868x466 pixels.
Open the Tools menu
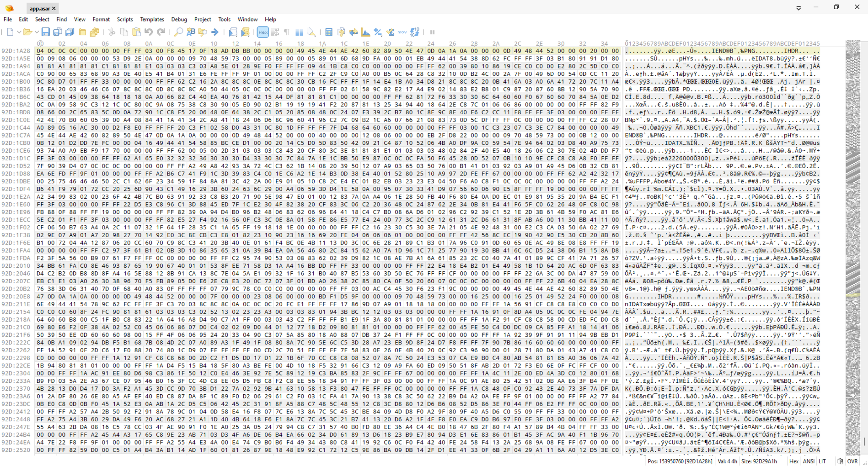(x=224, y=19)
